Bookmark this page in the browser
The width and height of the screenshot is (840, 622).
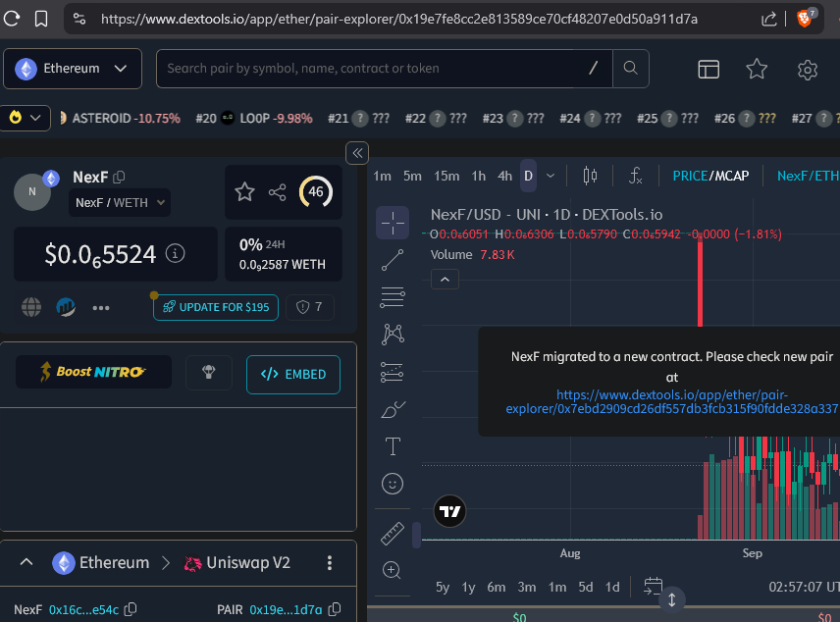(41, 19)
